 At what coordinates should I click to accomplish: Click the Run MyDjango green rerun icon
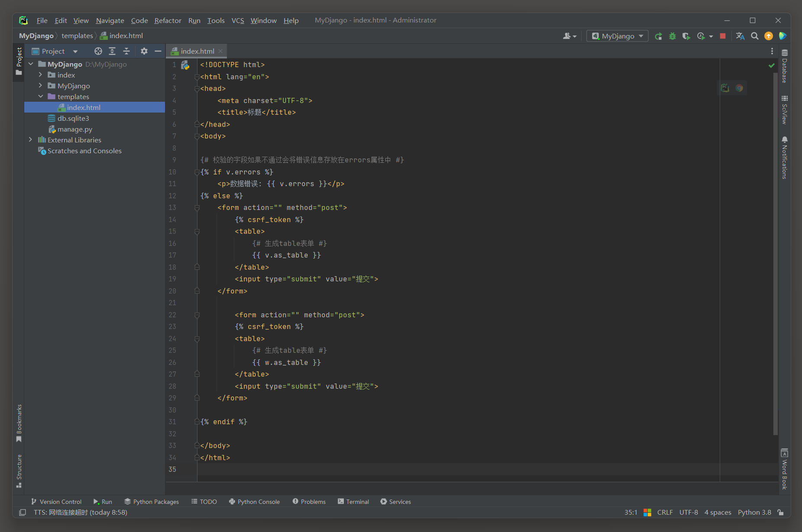(658, 36)
